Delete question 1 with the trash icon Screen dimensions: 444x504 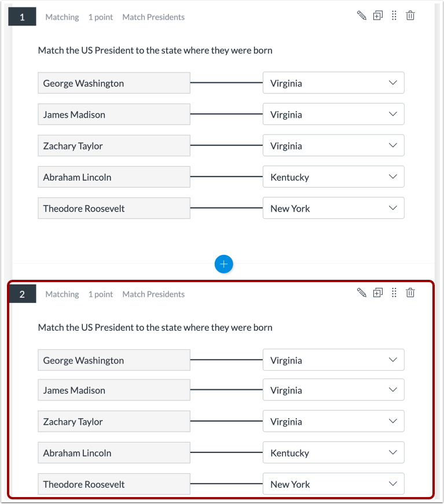410,16
